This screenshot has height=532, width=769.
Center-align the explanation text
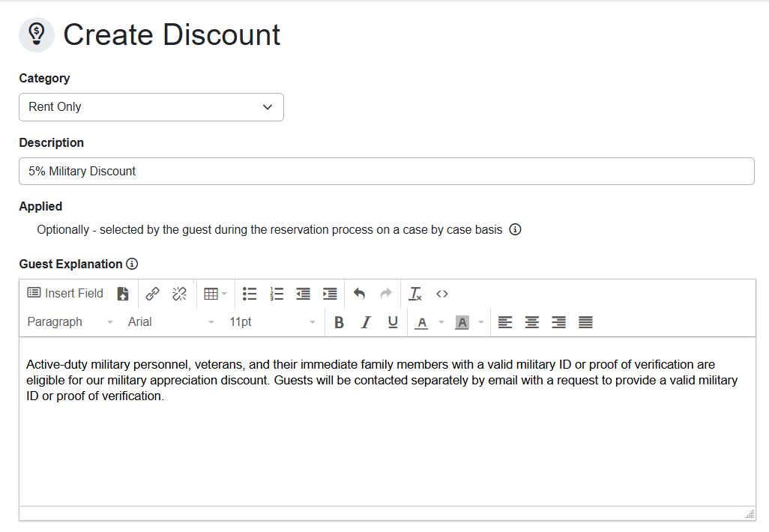tap(531, 321)
